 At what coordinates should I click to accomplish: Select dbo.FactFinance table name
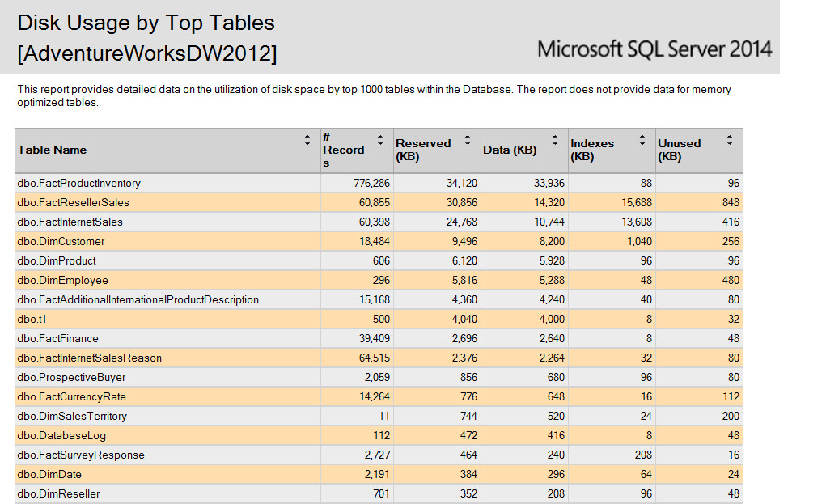pyautogui.click(x=58, y=339)
